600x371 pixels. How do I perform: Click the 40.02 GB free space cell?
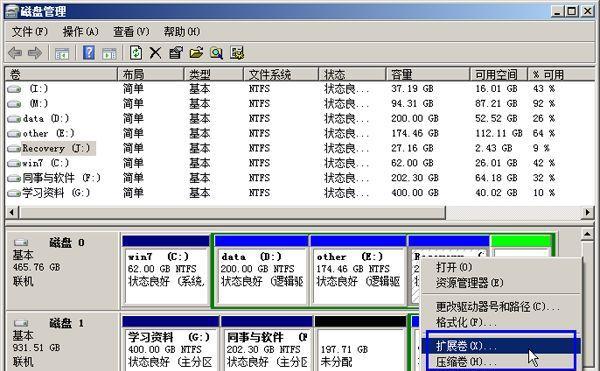click(496, 193)
